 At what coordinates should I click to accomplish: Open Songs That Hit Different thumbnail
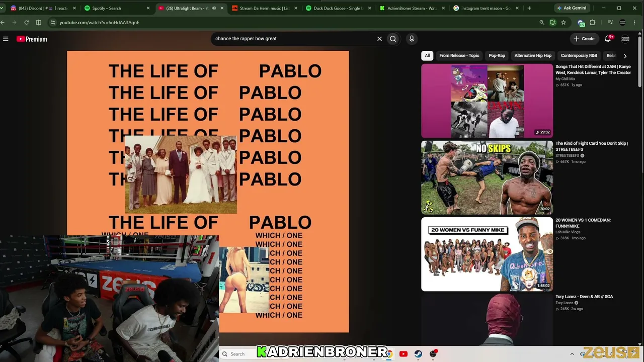pyautogui.click(x=487, y=101)
